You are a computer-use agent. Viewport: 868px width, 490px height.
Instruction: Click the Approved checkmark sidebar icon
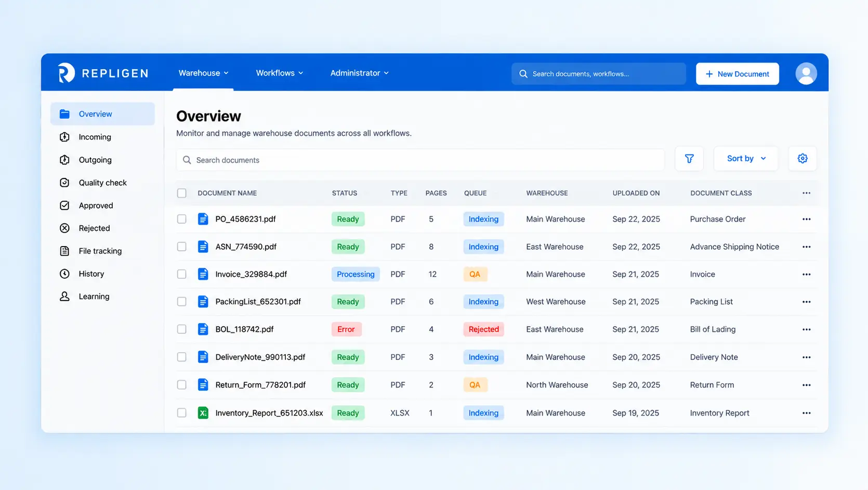click(64, 205)
